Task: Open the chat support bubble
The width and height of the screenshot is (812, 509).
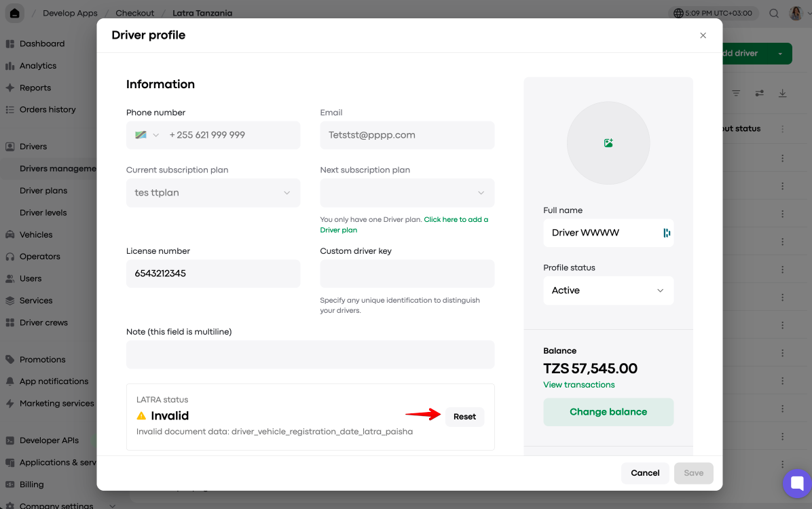Action: (797, 484)
